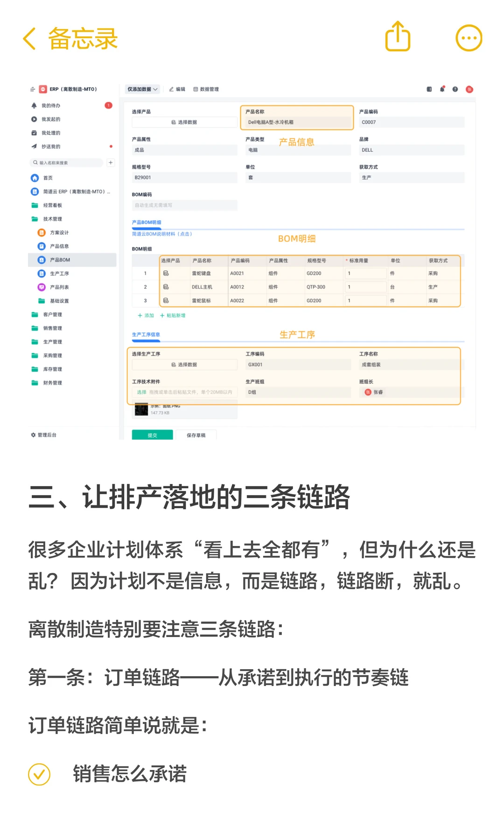The height and width of the screenshot is (840, 504).
Task: Tap the share icon in the header
Action: coord(398,36)
